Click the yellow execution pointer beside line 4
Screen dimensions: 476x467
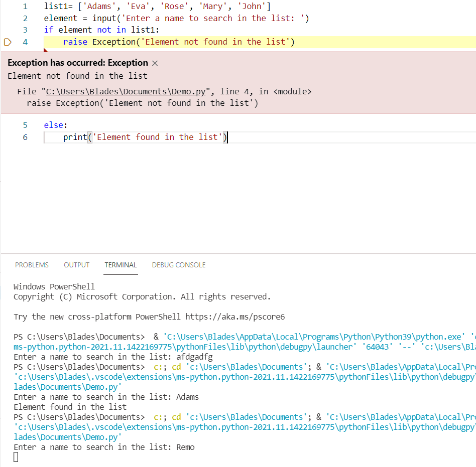[x=7, y=42]
